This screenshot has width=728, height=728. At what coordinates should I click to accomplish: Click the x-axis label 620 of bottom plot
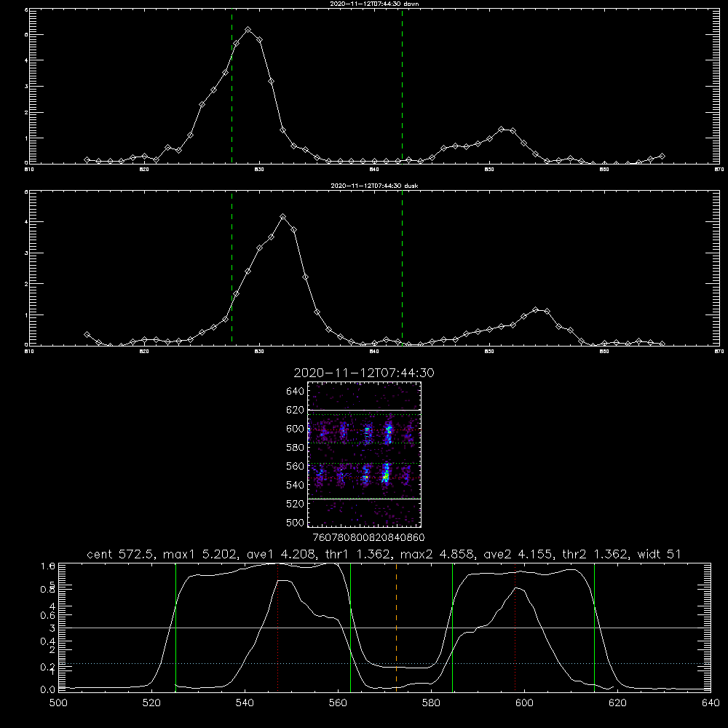617,703
